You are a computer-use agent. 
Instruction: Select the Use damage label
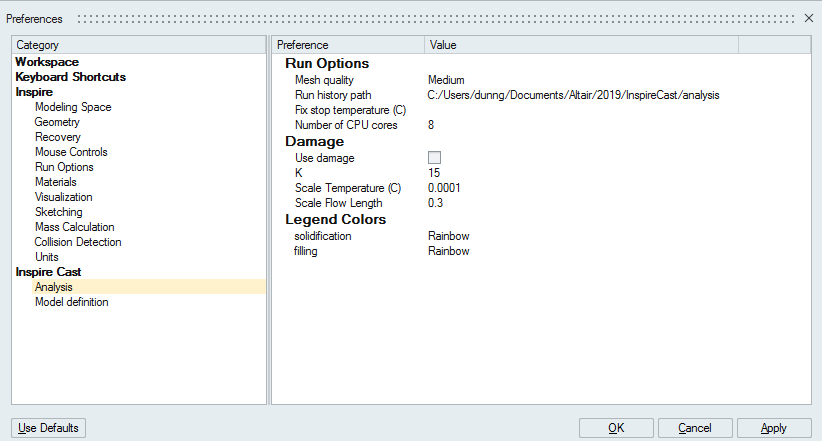pos(325,158)
